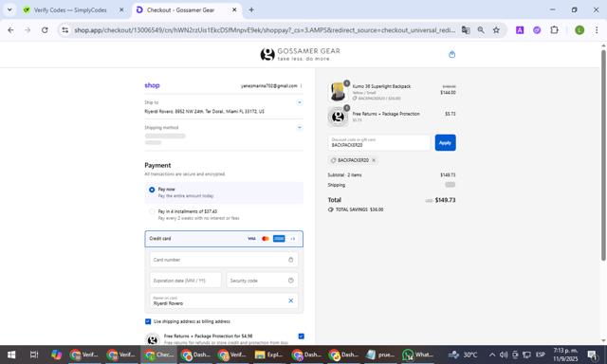Switch to Verify Codes SimplyCodes tab
Image resolution: width=607 pixels, height=364 pixels.
click(x=70, y=10)
